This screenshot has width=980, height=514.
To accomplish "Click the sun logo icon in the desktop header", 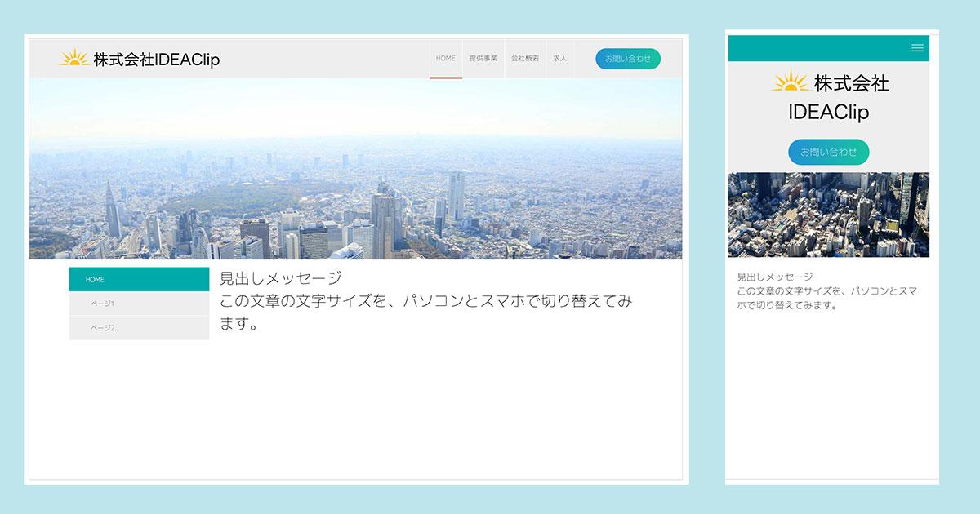I will (73, 58).
